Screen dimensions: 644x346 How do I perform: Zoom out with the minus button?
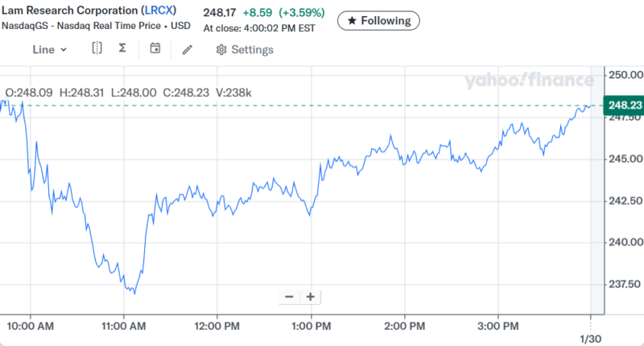289,297
